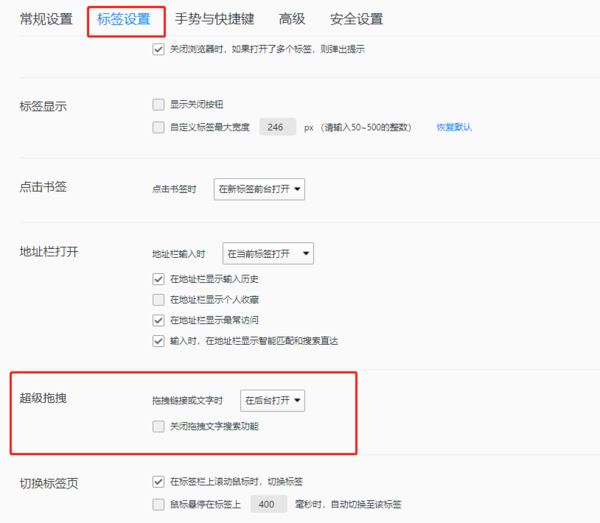This screenshot has height=523, width=600.
Task: Open the 安全设置 tab
Action: click(356, 19)
